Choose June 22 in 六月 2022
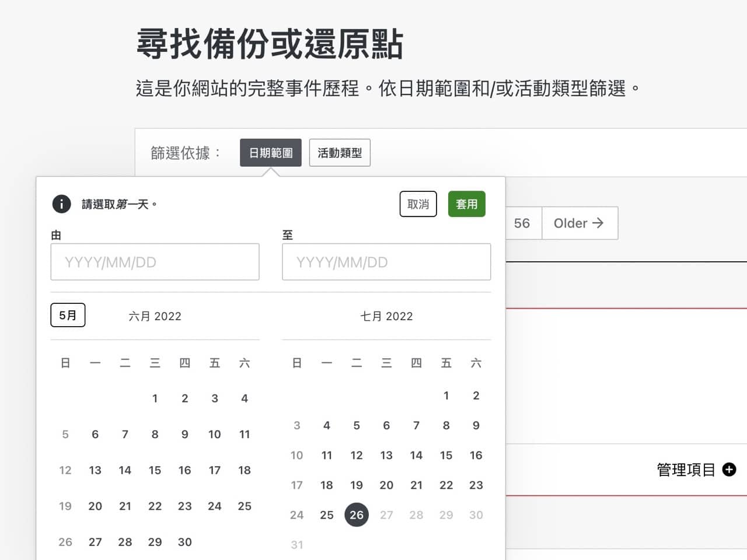The image size is (747, 560). (x=155, y=506)
